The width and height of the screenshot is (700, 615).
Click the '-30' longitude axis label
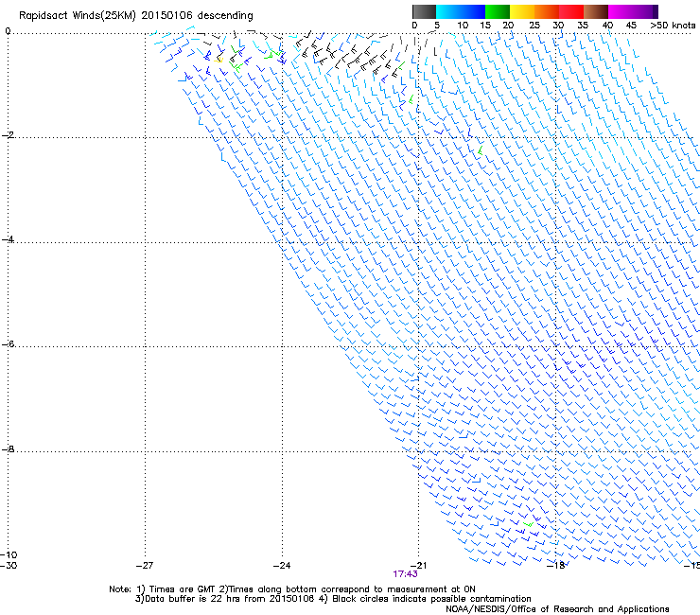pyautogui.click(x=9, y=566)
